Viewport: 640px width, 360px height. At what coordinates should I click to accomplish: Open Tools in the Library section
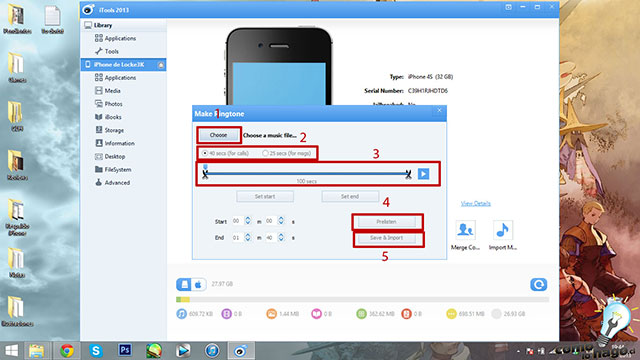(107, 51)
